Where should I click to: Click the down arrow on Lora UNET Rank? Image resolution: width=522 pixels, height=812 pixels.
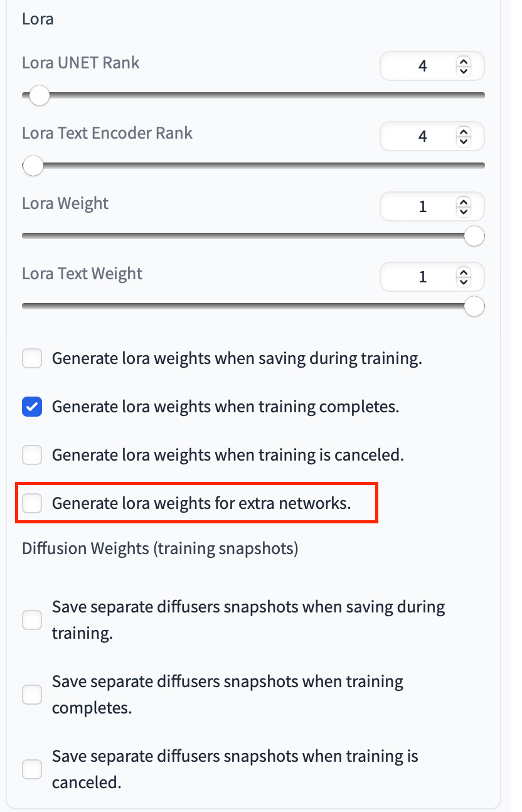(x=464, y=70)
